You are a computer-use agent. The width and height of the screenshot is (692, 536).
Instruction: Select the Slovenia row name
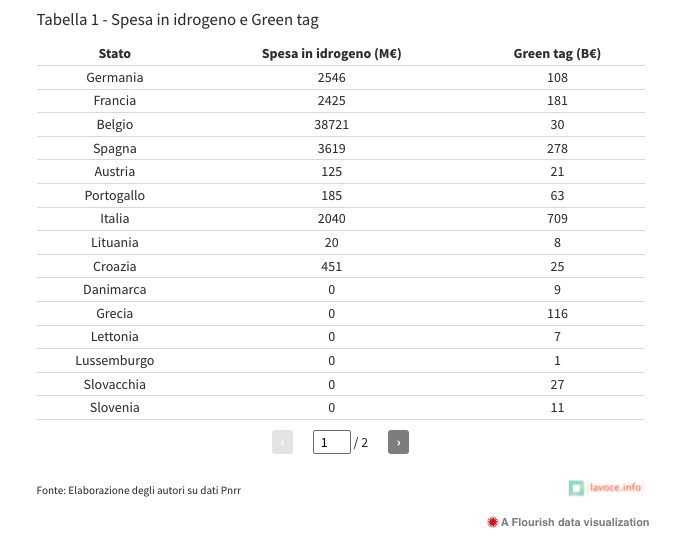pyautogui.click(x=115, y=408)
